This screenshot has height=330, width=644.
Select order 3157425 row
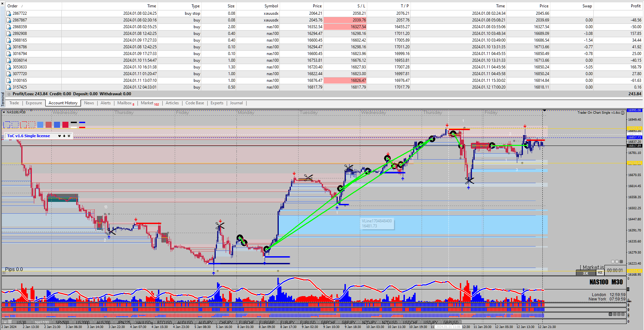(324, 87)
